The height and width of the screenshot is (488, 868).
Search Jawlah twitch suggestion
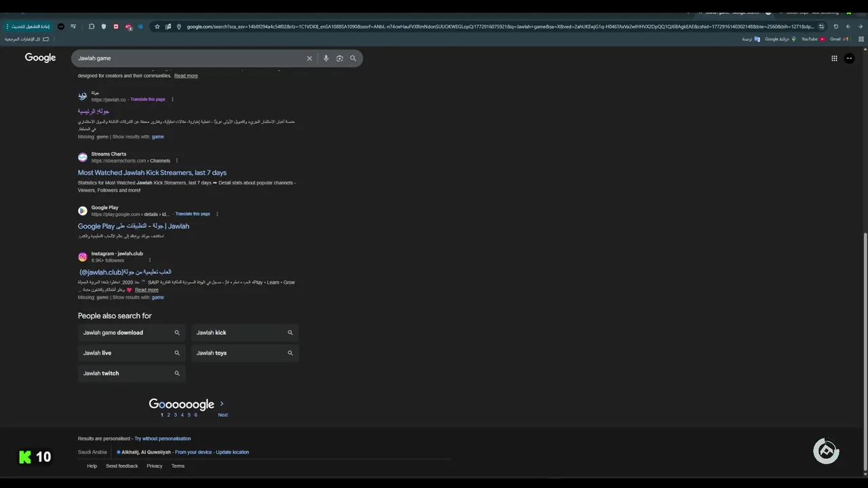pyautogui.click(x=132, y=373)
